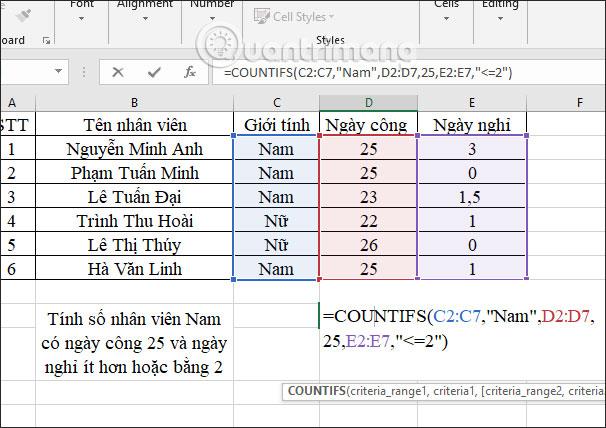
Task: Click gender cell for Nguyễn Minh Anh
Action: pos(276,149)
